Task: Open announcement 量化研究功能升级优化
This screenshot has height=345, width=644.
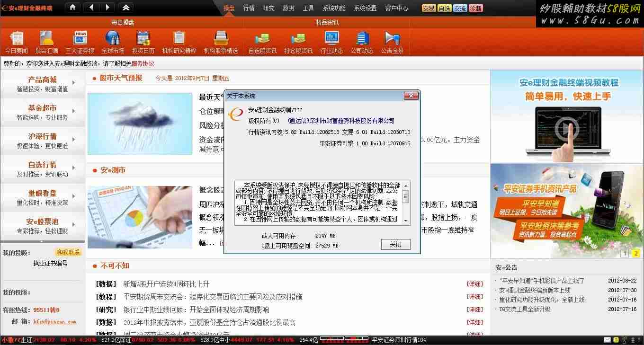Action: (x=542, y=300)
